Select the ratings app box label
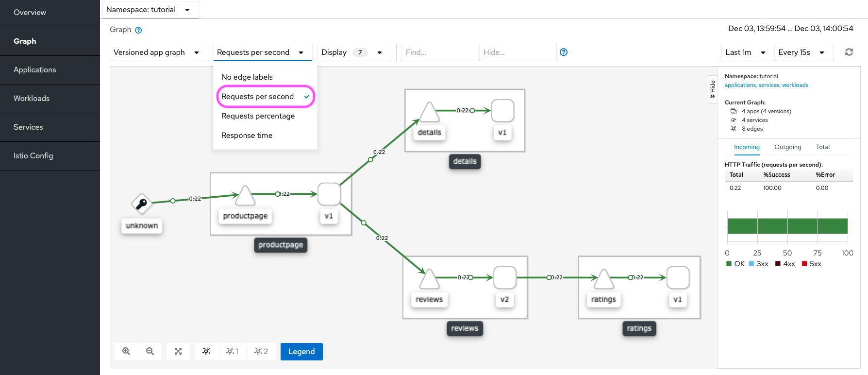The width and height of the screenshot is (868, 375). point(639,328)
